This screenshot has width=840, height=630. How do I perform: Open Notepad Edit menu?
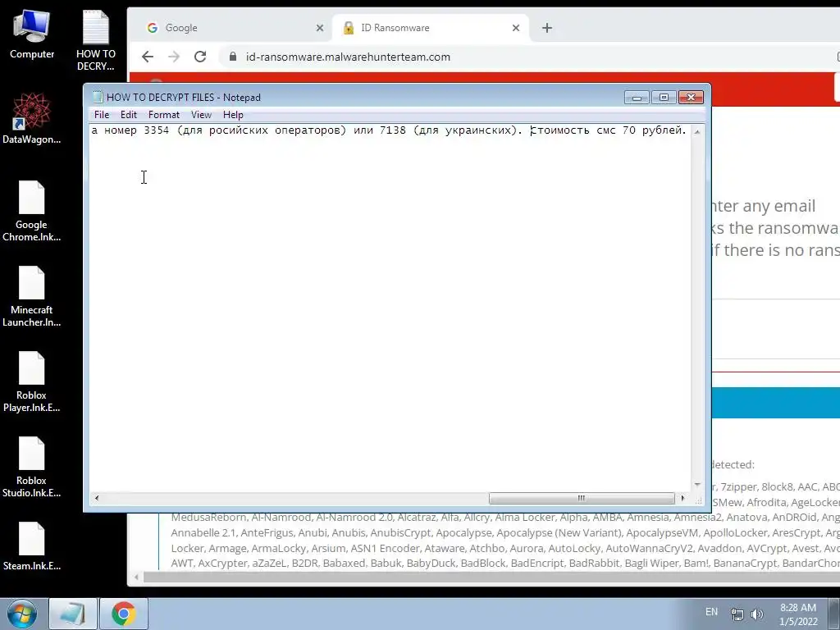coord(129,115)
